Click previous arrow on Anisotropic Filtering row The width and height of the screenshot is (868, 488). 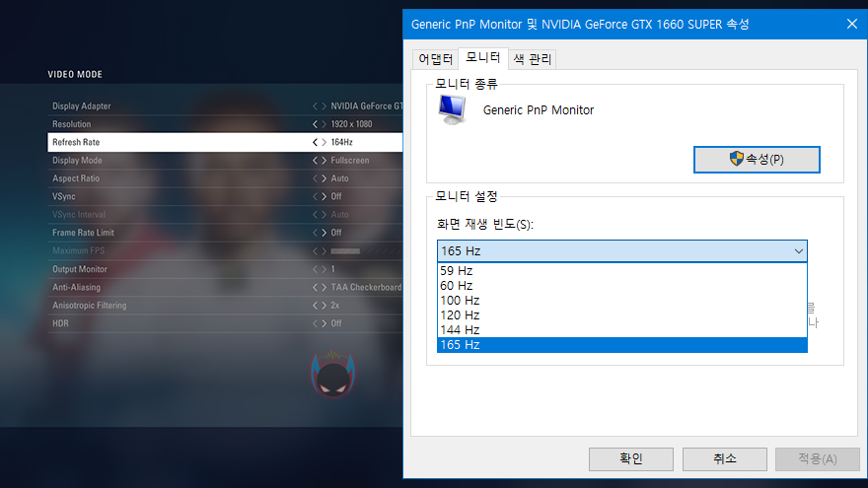click(x=315, y=306)
